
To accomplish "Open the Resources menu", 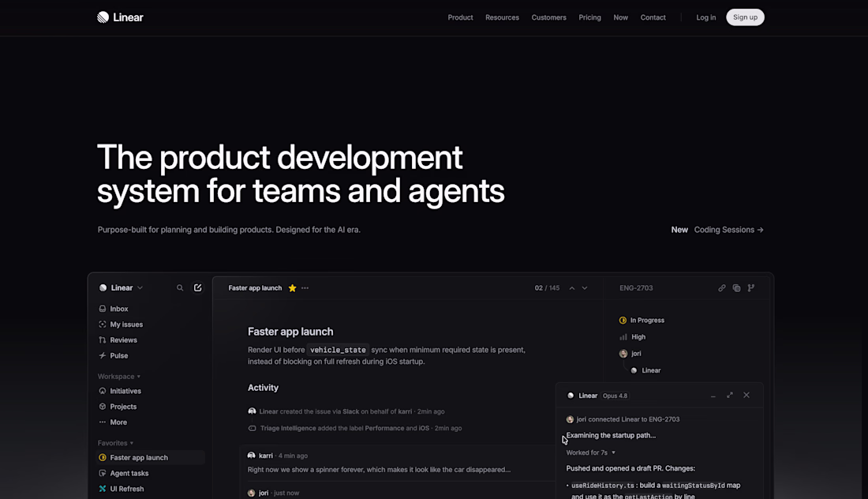I will [502, 17].
